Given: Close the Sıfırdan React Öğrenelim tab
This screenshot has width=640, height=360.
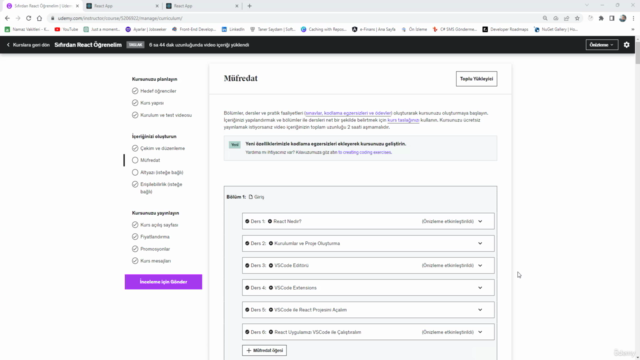Looking at the screenshot, I should click(x=78, y=6).
